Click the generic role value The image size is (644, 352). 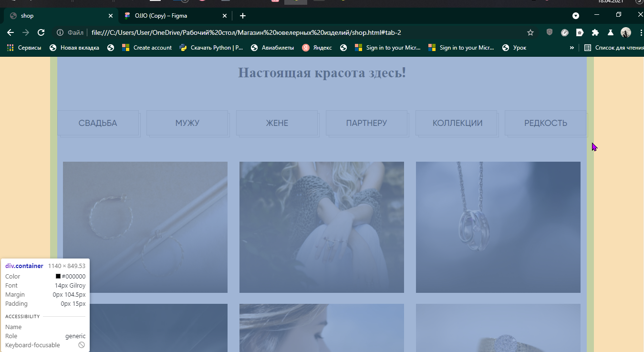click(x=75, y=336)
